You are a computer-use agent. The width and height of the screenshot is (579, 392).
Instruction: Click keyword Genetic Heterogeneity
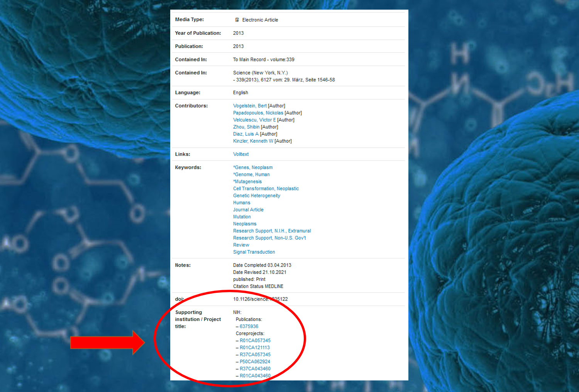pyautogui.click(x=257, y=196)
